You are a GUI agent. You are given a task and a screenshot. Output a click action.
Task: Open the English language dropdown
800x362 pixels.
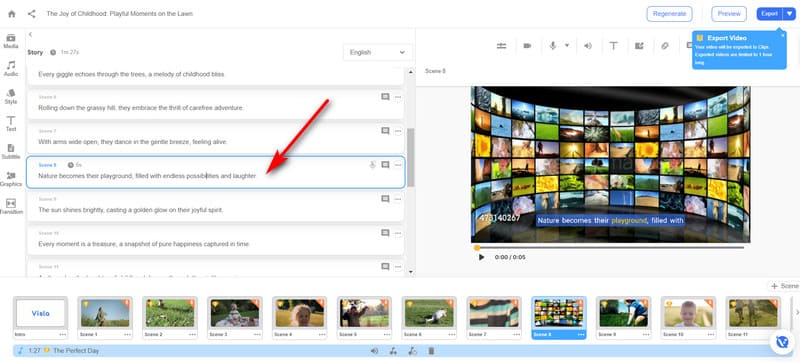coord(378,52)
